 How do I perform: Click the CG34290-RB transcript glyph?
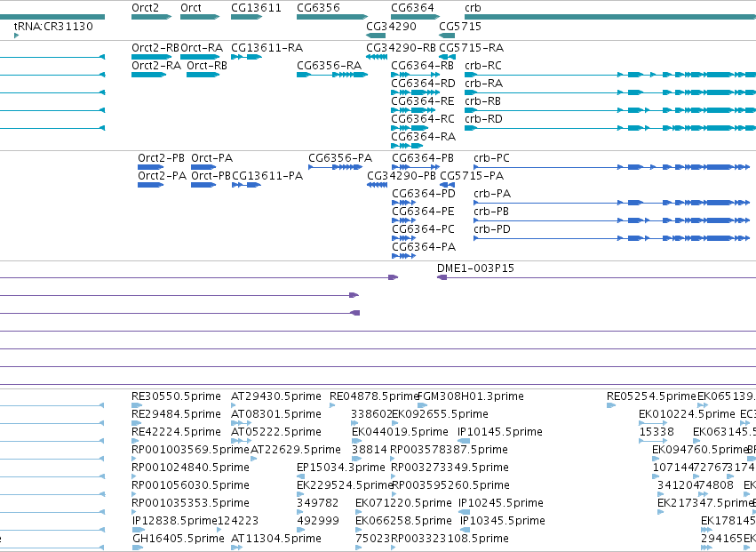[377, 57]
